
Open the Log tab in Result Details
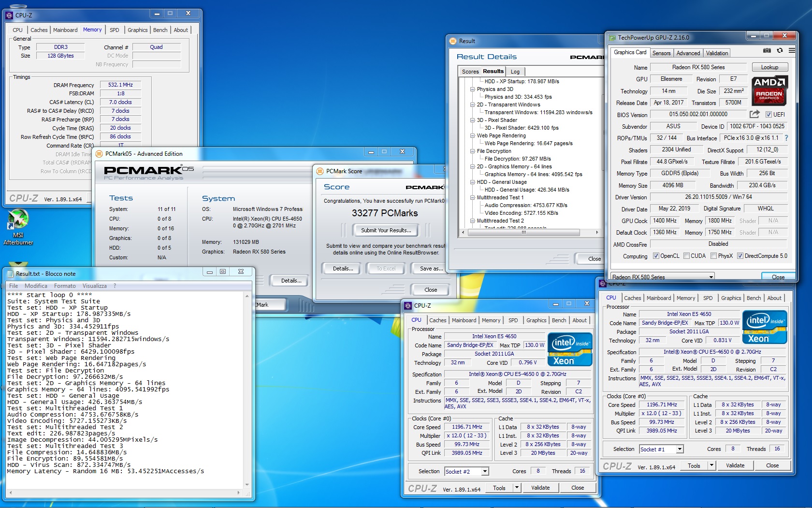[515, 72]
